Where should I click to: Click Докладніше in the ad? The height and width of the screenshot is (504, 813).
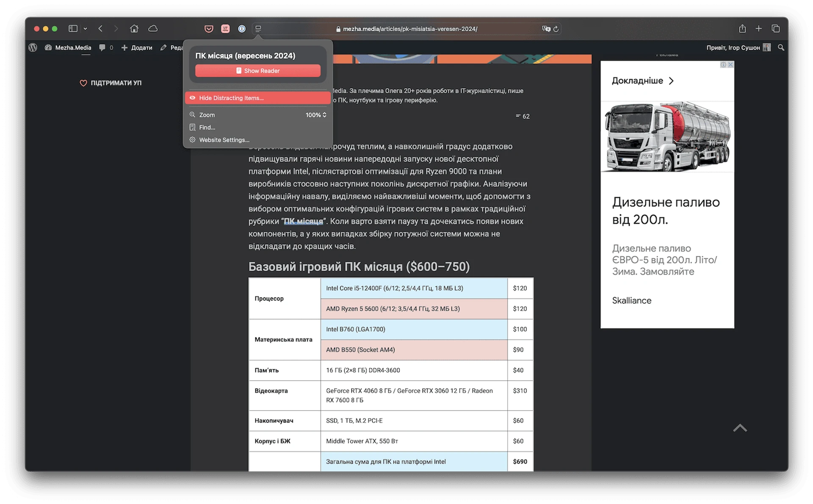(642, 80)
